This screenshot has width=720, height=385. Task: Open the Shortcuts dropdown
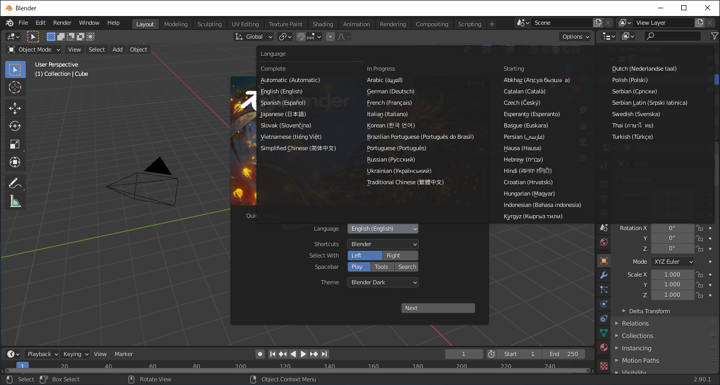tap(382, 244)
